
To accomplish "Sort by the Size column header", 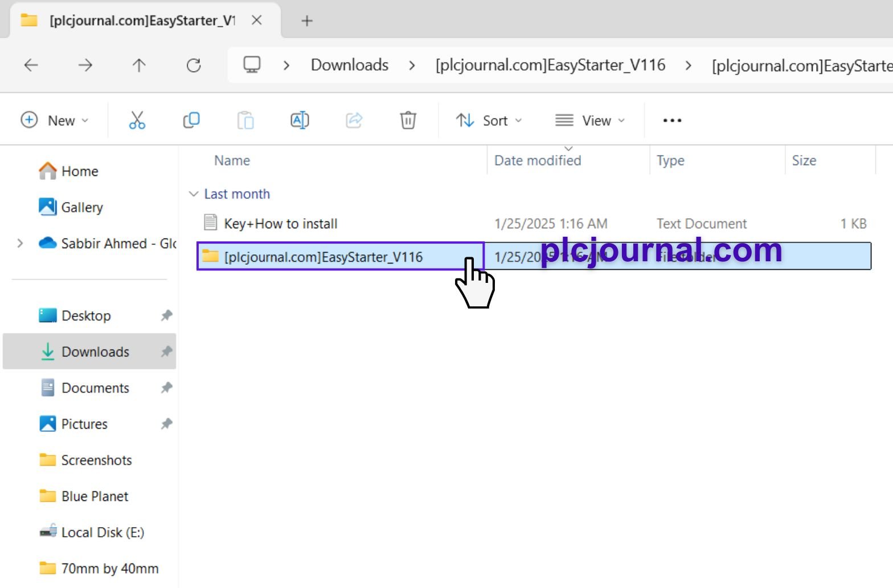I will (804, 161).
